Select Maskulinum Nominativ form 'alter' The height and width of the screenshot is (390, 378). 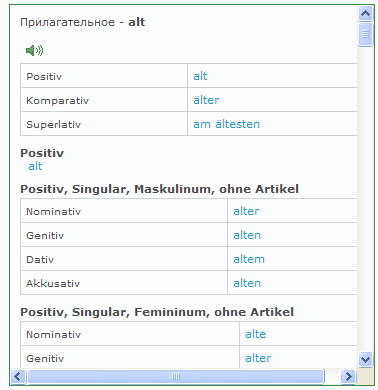tap(246, 211)
